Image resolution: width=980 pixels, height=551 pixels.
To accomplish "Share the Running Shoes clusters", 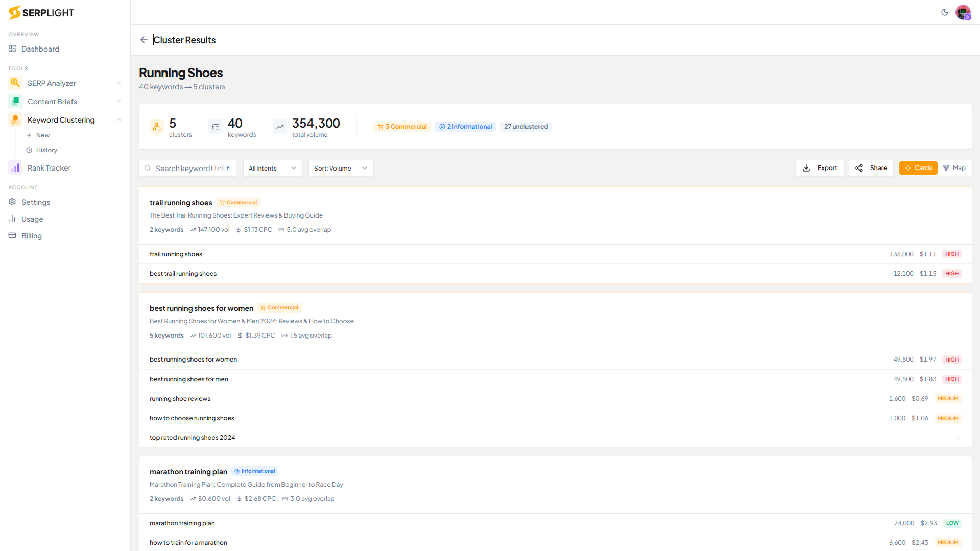I will pos(870,167).
